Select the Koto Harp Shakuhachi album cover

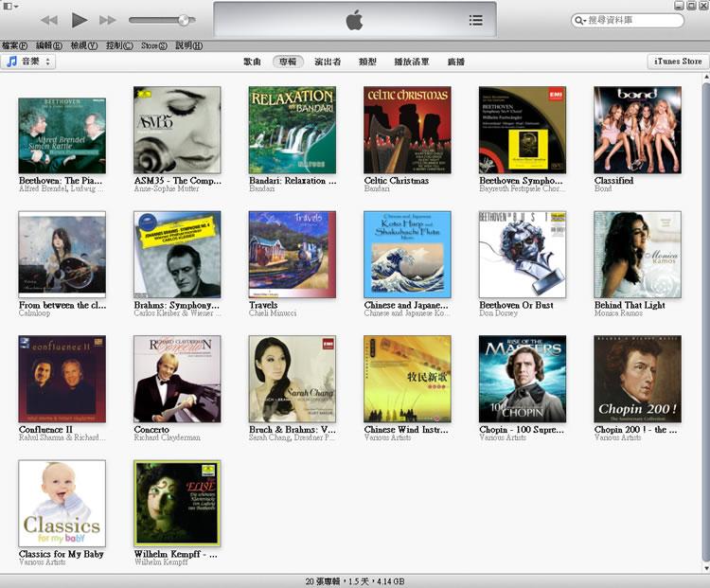tap(407, 255)
